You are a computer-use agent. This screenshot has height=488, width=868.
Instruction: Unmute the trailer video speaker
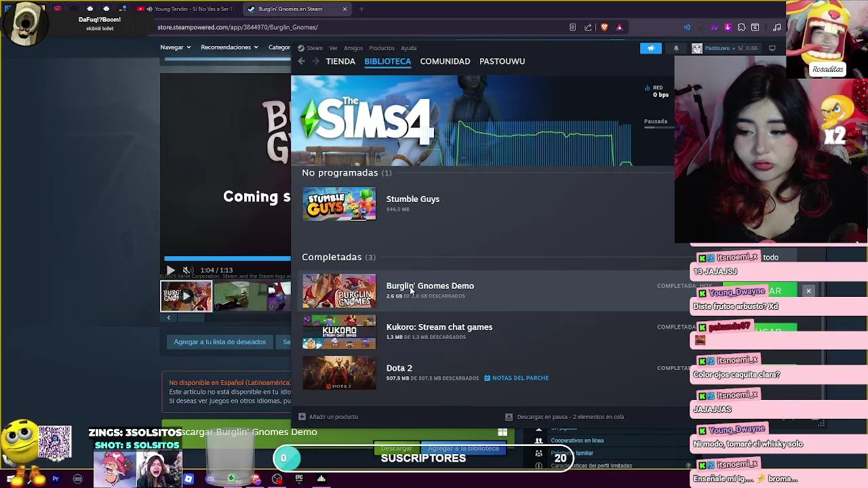186,270
